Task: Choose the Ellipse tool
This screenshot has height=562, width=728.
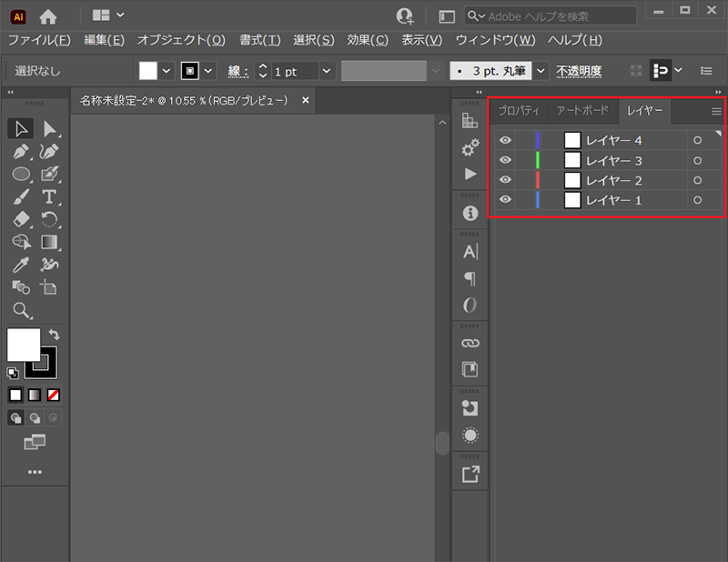Action: coord(21,174)
